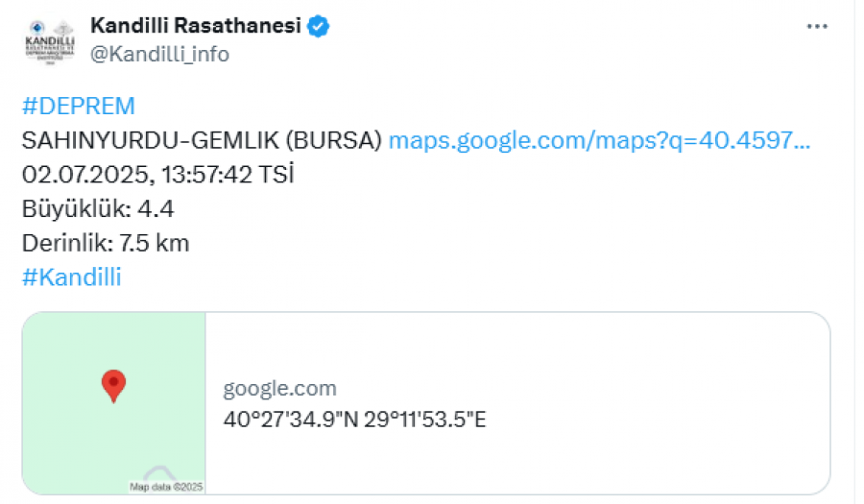Open the #DEPREM hashtag
The width and height of the screenshot is (864, 504).
[x=79, y=106]
